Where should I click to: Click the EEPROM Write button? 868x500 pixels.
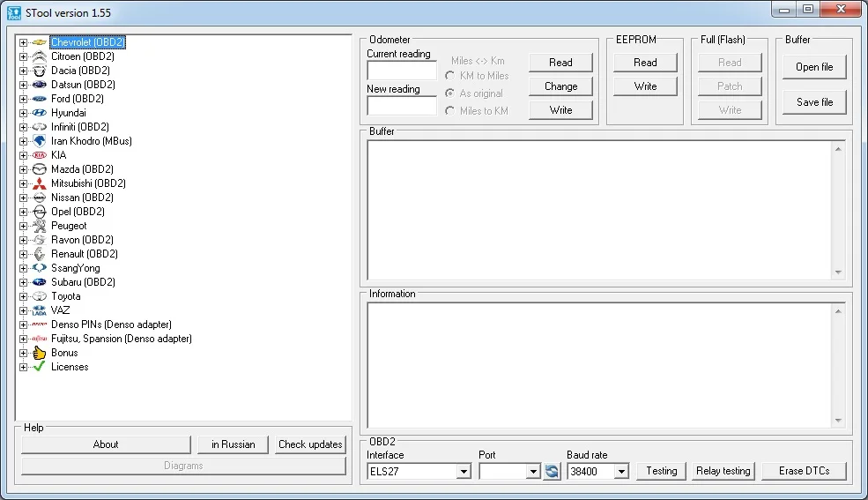[645, 86]
